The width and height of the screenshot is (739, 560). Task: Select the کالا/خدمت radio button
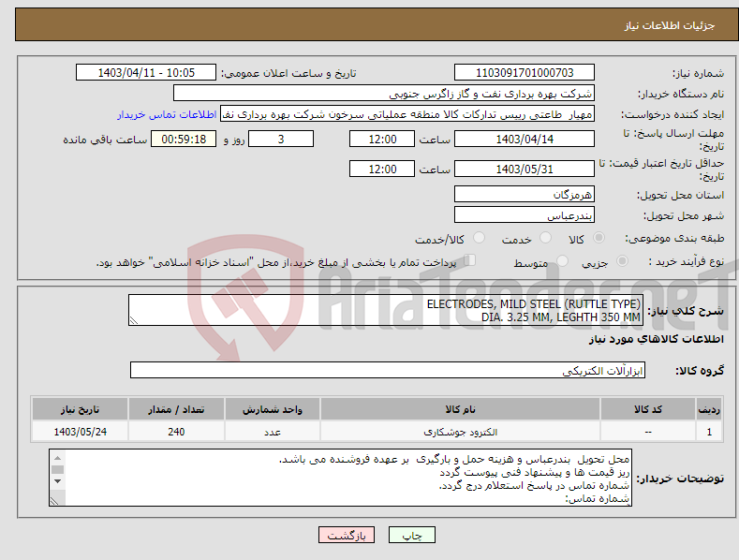coord(479,238)
